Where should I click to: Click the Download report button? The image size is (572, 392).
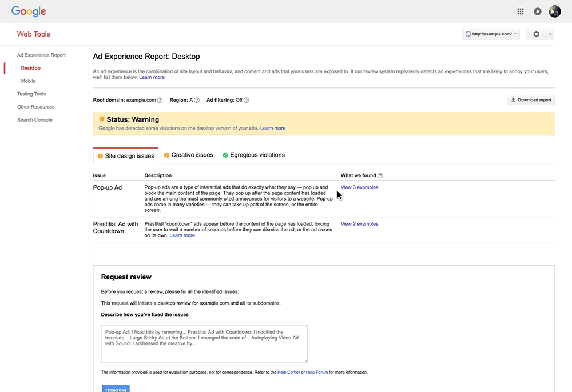pyautogui.click(x=531, y=100)
